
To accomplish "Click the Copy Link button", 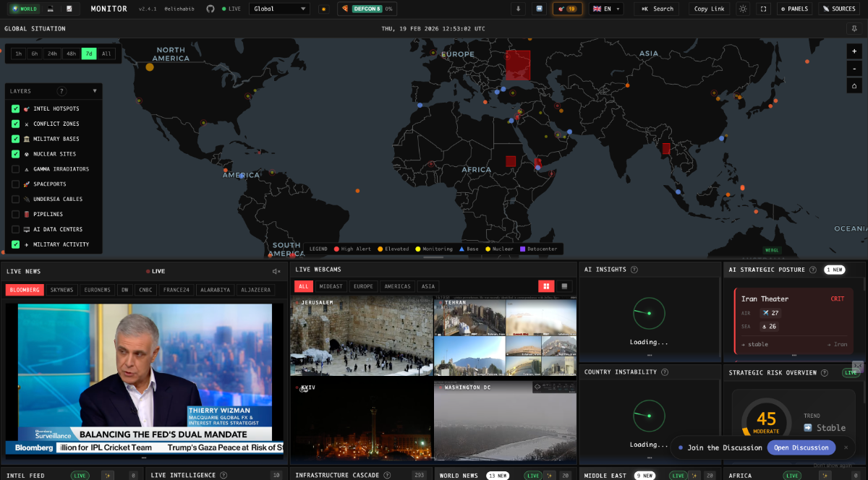I will click(709, 9).
